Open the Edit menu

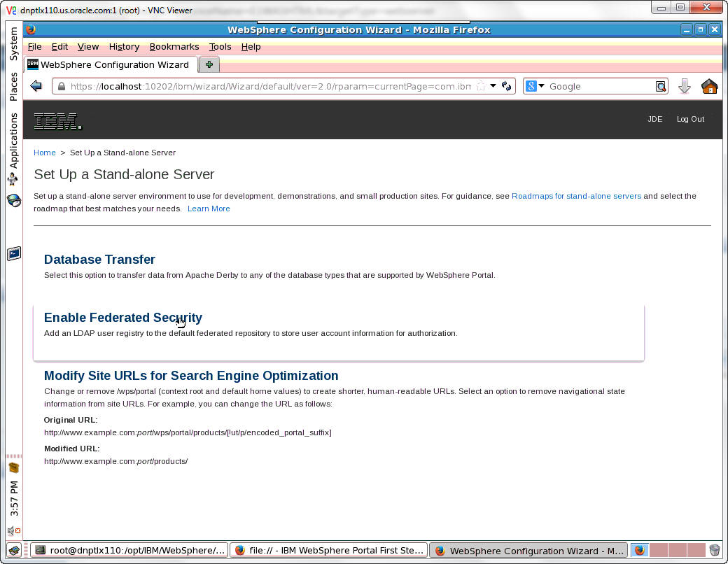(59, 46)
